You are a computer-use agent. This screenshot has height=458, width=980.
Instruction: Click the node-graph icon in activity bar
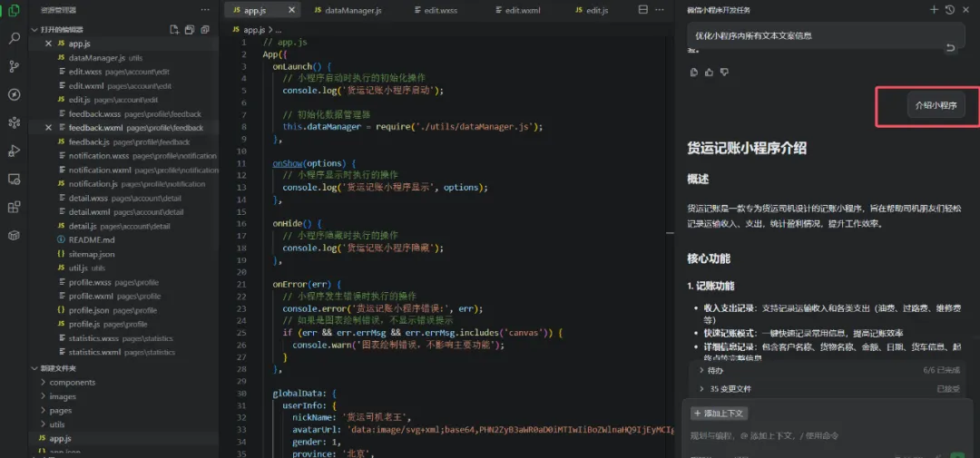[14, 123]
